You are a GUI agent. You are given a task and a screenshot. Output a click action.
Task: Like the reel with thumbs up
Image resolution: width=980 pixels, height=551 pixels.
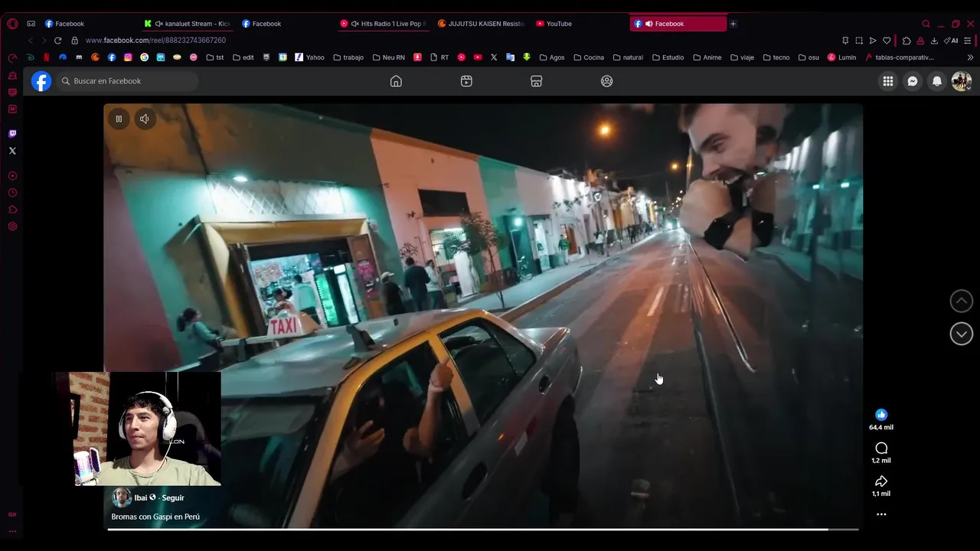pos(881,414)
